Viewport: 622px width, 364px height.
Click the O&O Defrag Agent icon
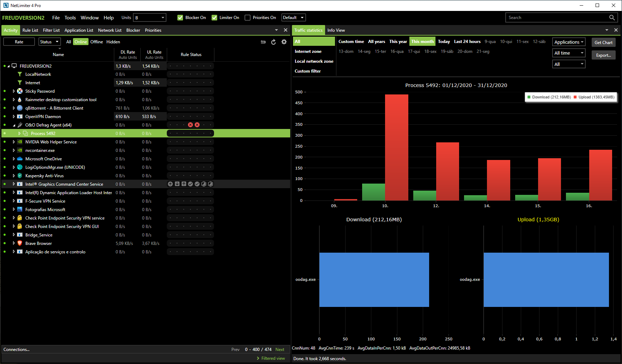pyautogui.click(x=20, y=125)
